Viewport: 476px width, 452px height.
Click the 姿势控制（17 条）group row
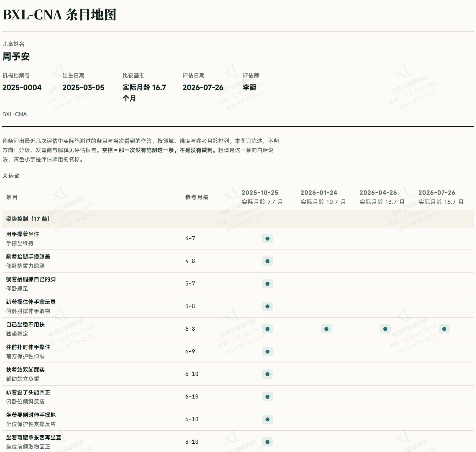238,219
